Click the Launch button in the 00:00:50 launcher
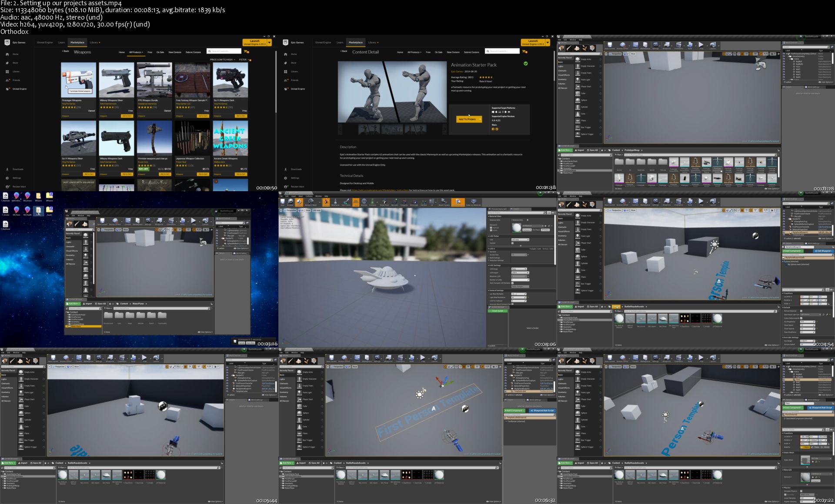Viewport: 835px width, 504px height. coord(254,43)
